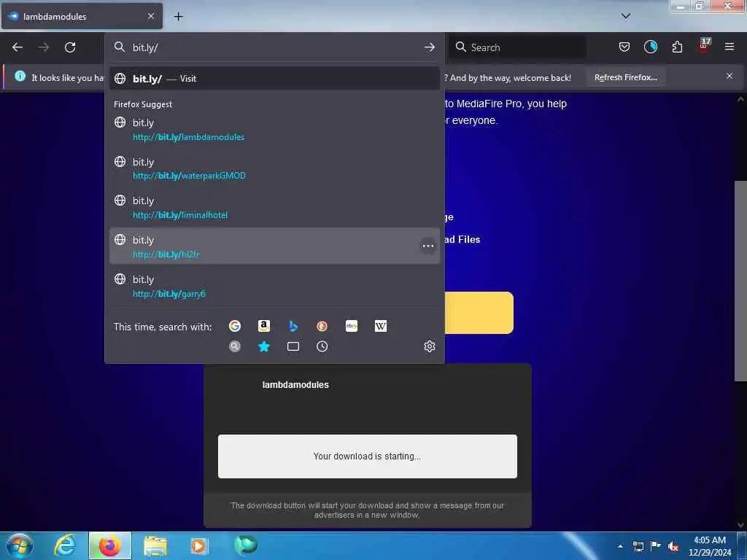Show hidden tray icons arrow

pos(620,546)
